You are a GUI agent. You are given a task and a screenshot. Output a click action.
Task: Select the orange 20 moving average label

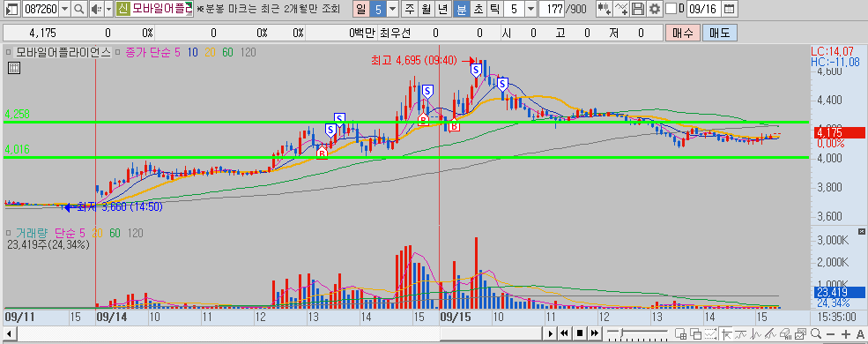pos(210,52)
